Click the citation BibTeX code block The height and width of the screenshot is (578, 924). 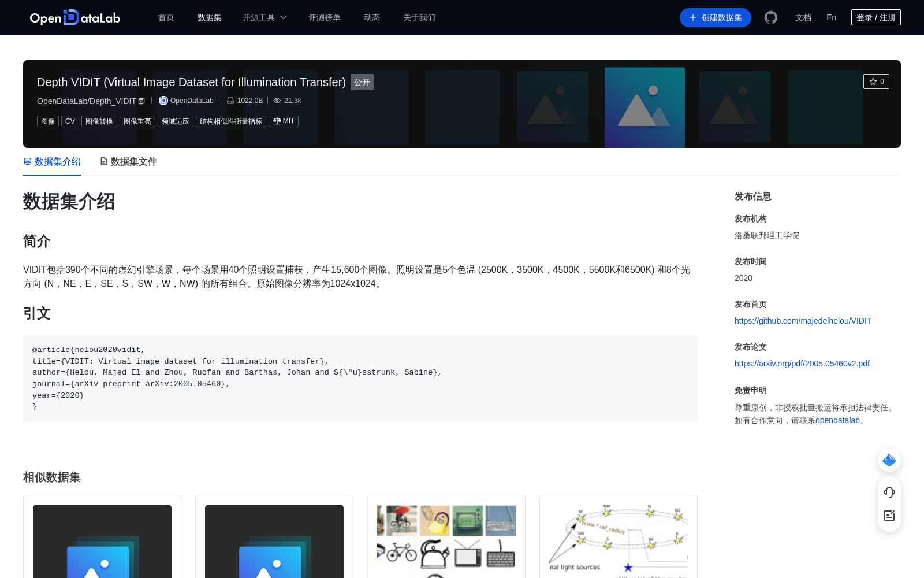click(360, 379)
